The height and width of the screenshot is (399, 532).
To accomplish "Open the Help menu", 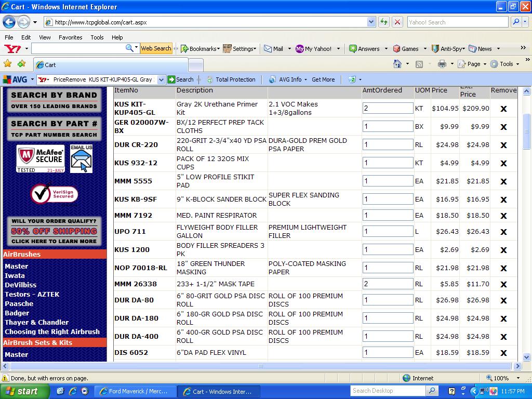I will coord(117,37).
